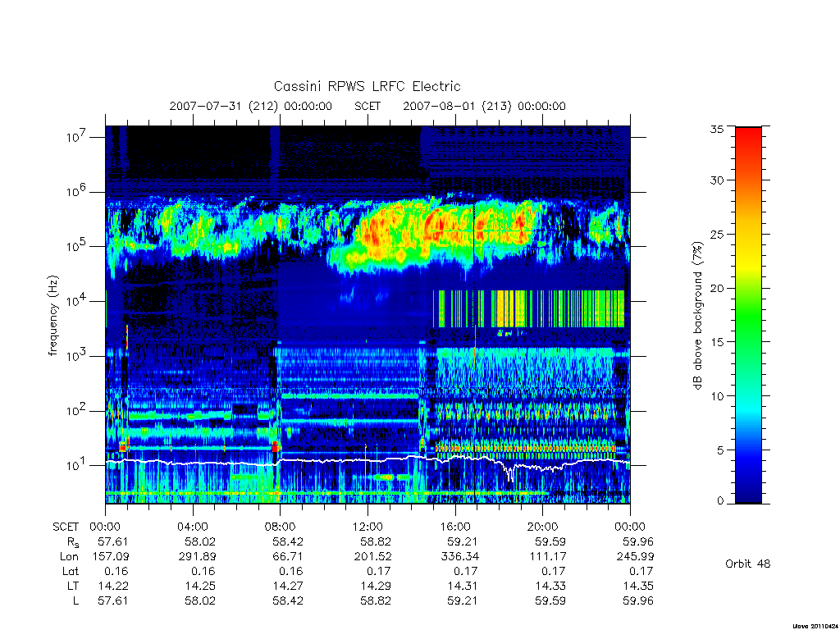This screenshot has height=630, width=840.
Task: Click the Lon value '291.89'
Action: (198, 557)
